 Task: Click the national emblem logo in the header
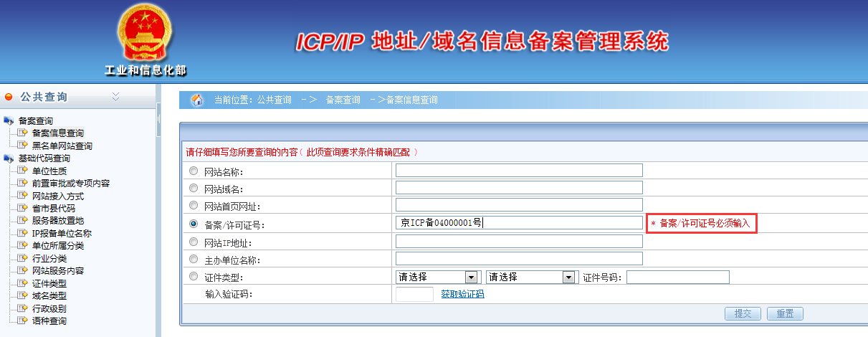pos(146,32)
